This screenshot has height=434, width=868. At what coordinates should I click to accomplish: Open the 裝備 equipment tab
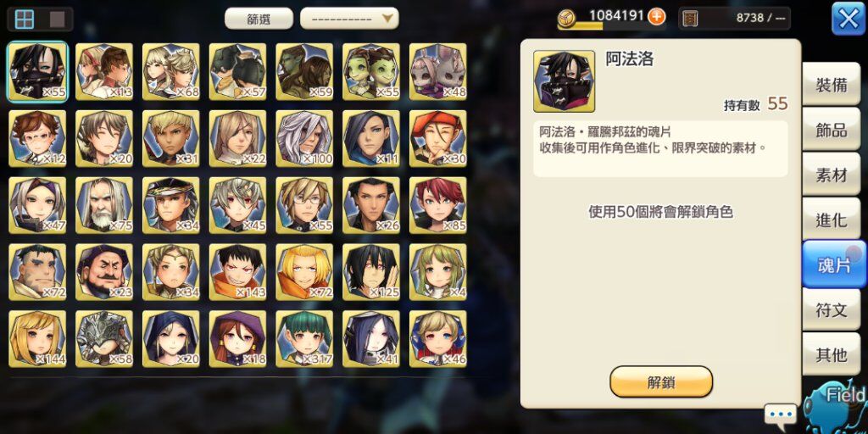click(831, 85)
